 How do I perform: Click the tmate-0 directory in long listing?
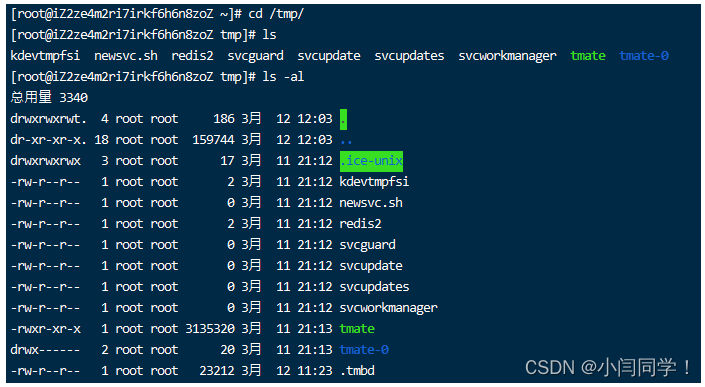pos(364,350)
